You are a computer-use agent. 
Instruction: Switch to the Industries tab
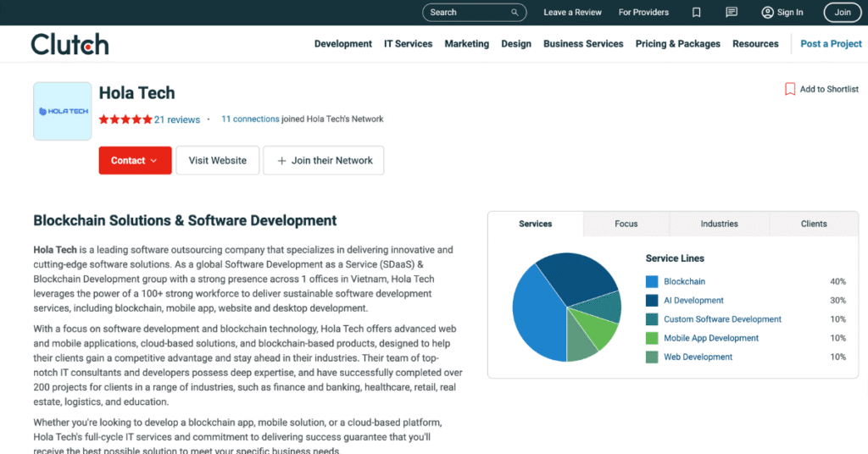719,224
